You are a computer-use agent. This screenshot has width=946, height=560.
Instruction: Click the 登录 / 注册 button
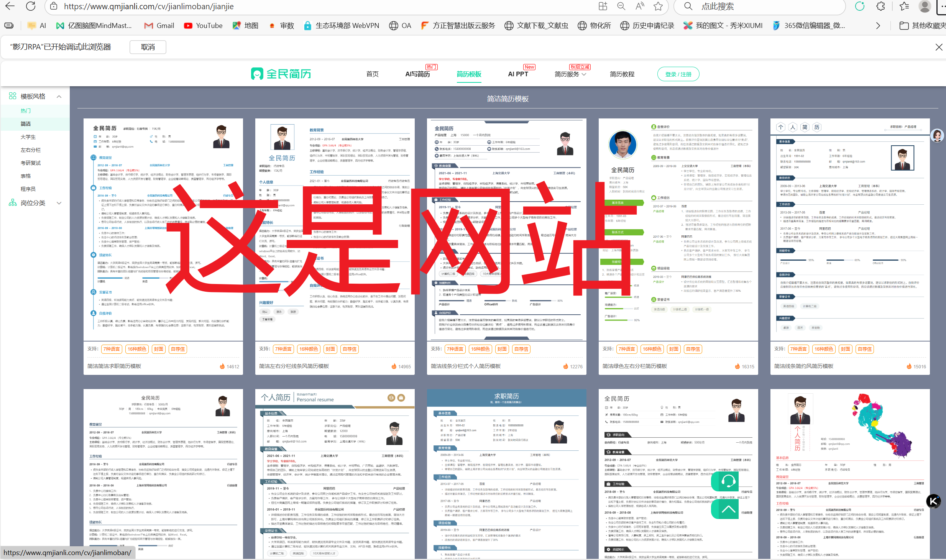pos(678,74)
